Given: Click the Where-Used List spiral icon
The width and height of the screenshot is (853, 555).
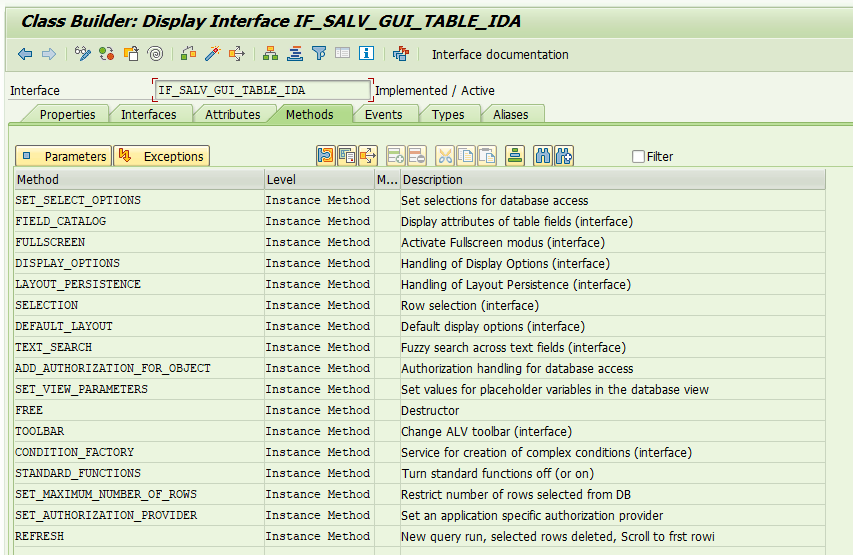Looking at the screenshot, I should pyautogui.click(x=155, y=54).
